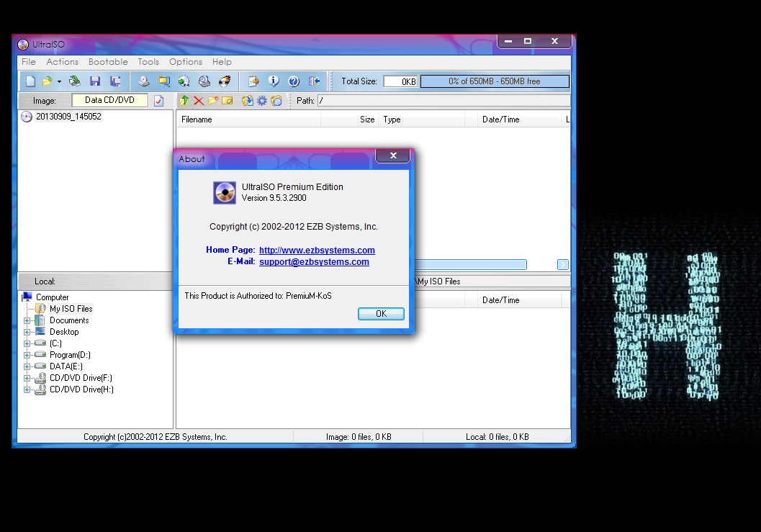
Task: Click the 650MB capacity bar
Action: click(x=495, y=81)
